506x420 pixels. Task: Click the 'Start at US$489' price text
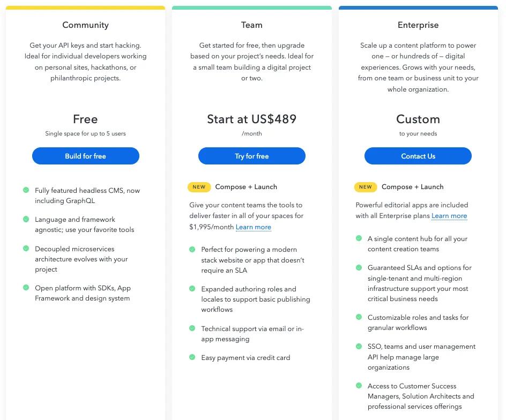(252, 119)
